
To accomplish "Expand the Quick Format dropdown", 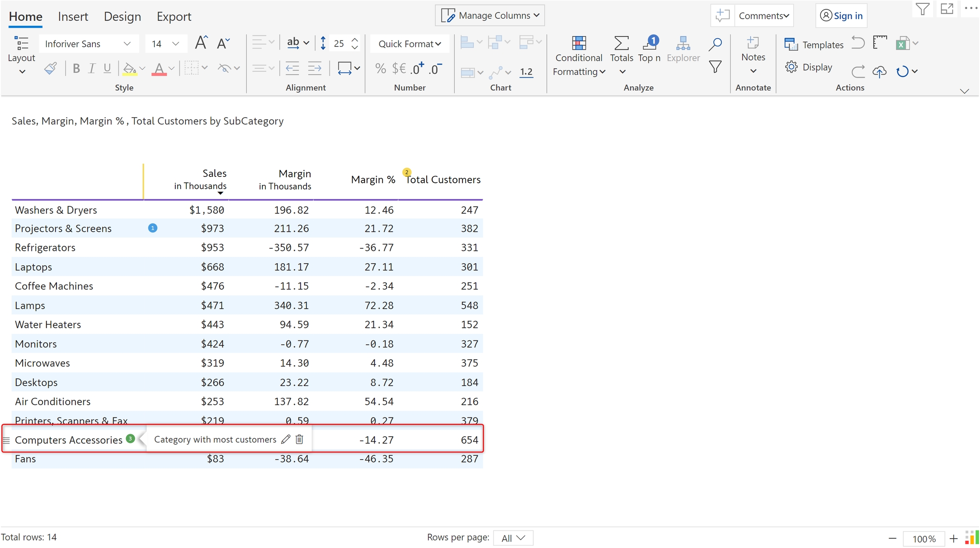I will 409,44.
